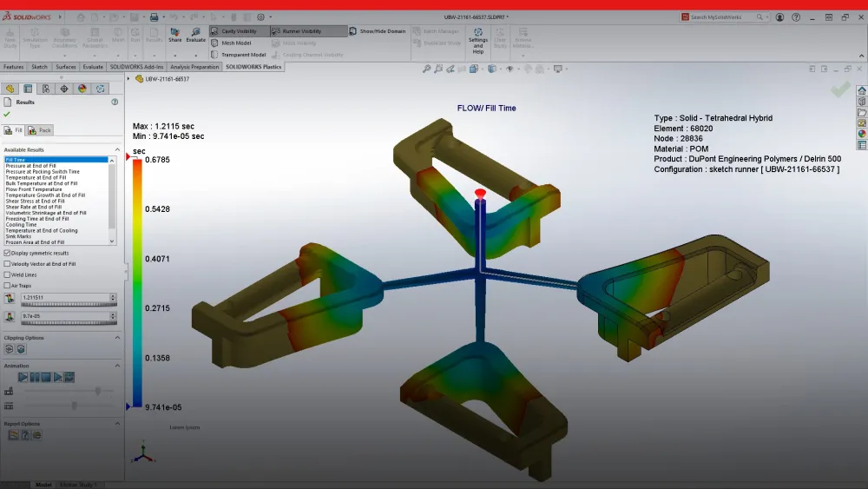Play the fill animation
This screenshot has width=868, height=489.
23,377
